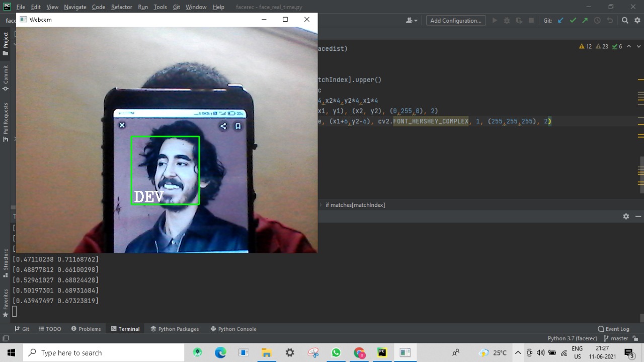Open the Tools menu

click(160, 7)
